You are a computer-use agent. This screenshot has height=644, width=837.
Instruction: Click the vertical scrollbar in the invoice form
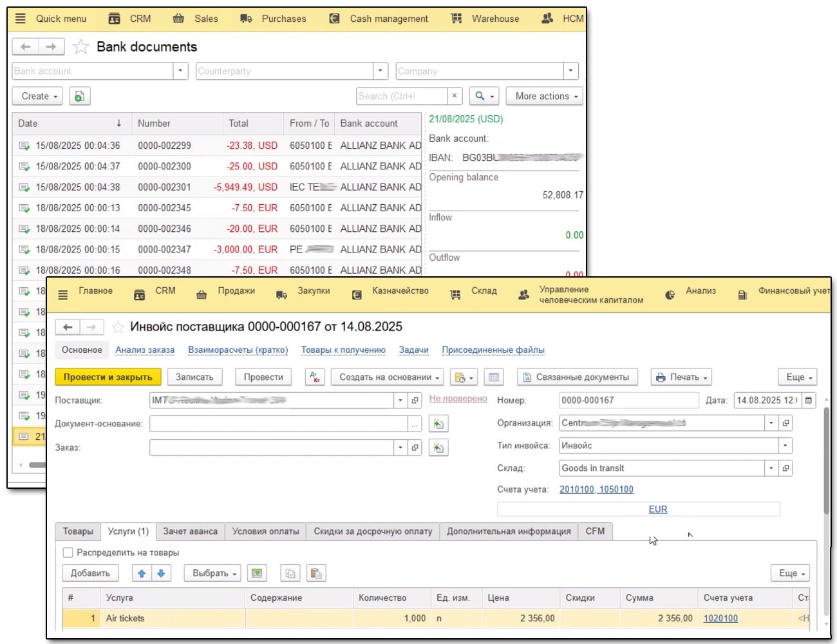tap(826, 460)
